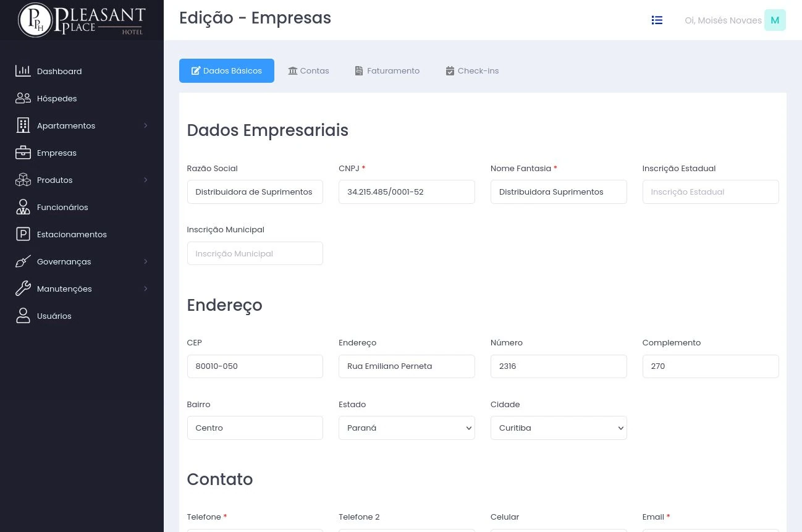This screenshot has width=802, height=532.
Task: Click the CNPJ input field
Action: point(407,192)
